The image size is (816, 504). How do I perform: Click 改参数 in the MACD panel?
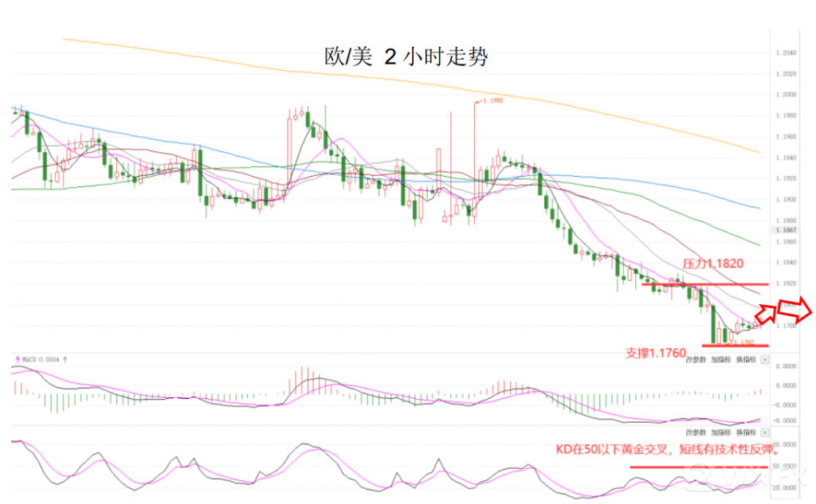coord(696,360)
